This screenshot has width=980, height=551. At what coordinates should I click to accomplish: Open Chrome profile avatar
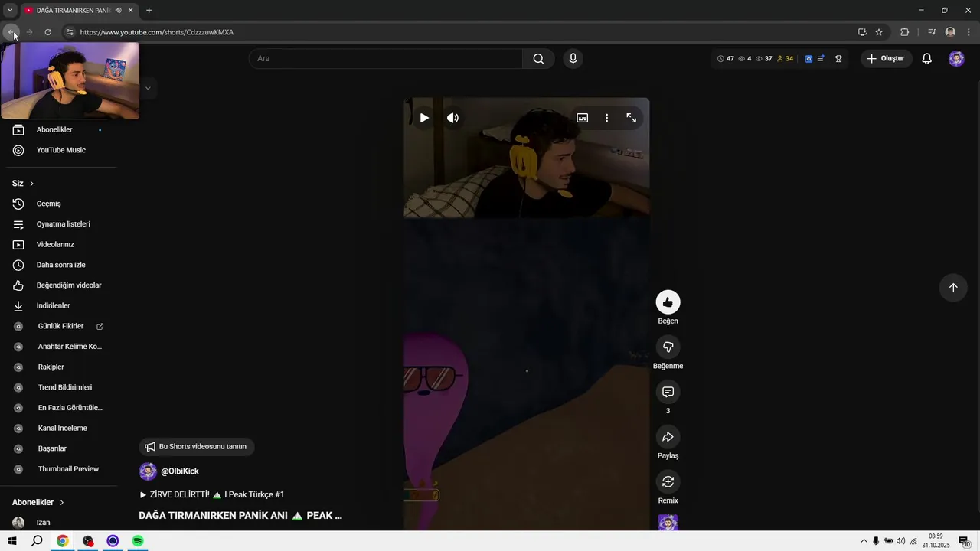(950, 32)
